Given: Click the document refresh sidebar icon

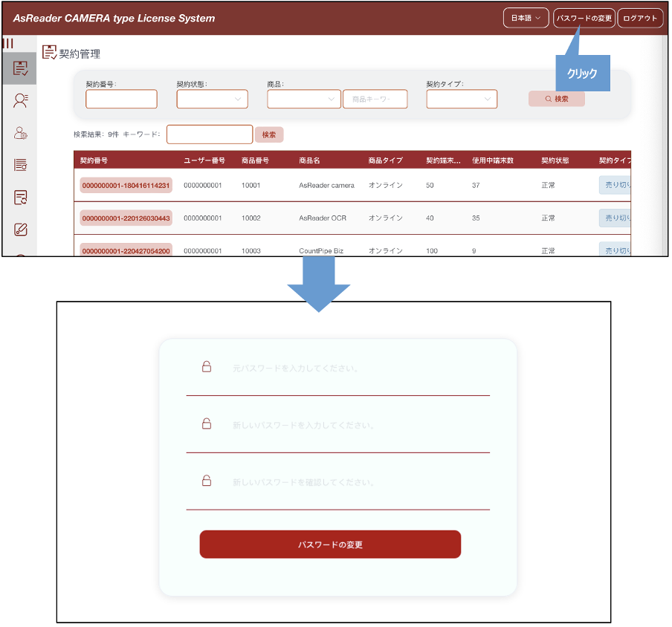Looking at the screenshot, I should [x=20, y=197].
